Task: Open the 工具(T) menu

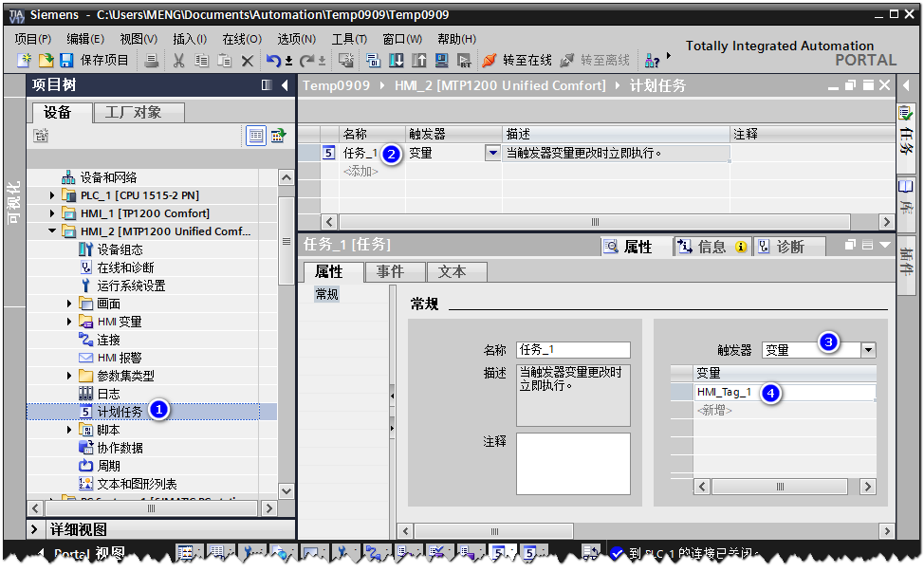Action: (349, 39)
